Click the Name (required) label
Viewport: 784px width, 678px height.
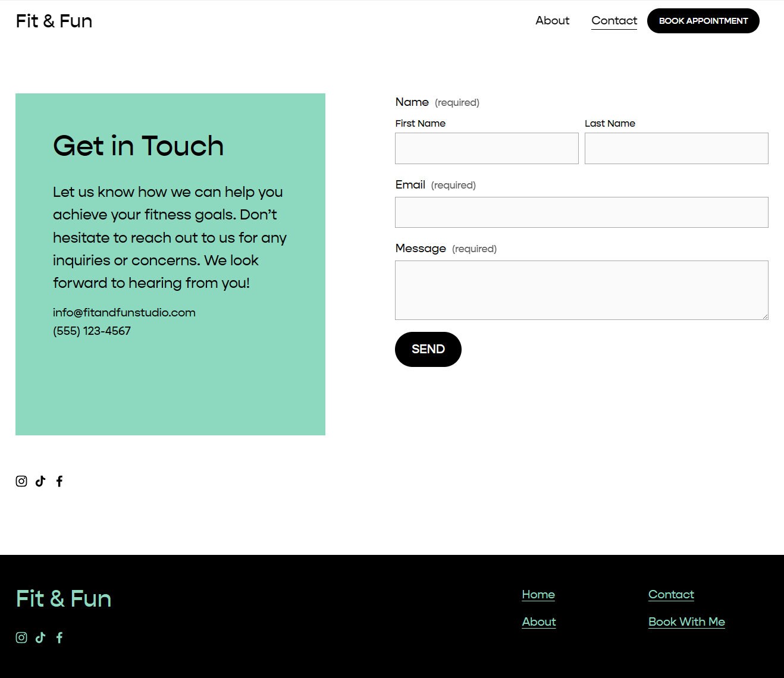point(437,102)
